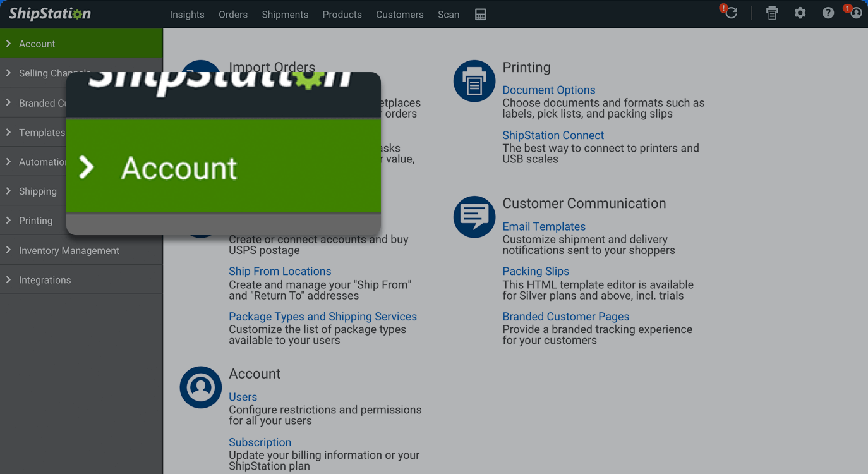Go to the Insights tab

pos(187,14)
